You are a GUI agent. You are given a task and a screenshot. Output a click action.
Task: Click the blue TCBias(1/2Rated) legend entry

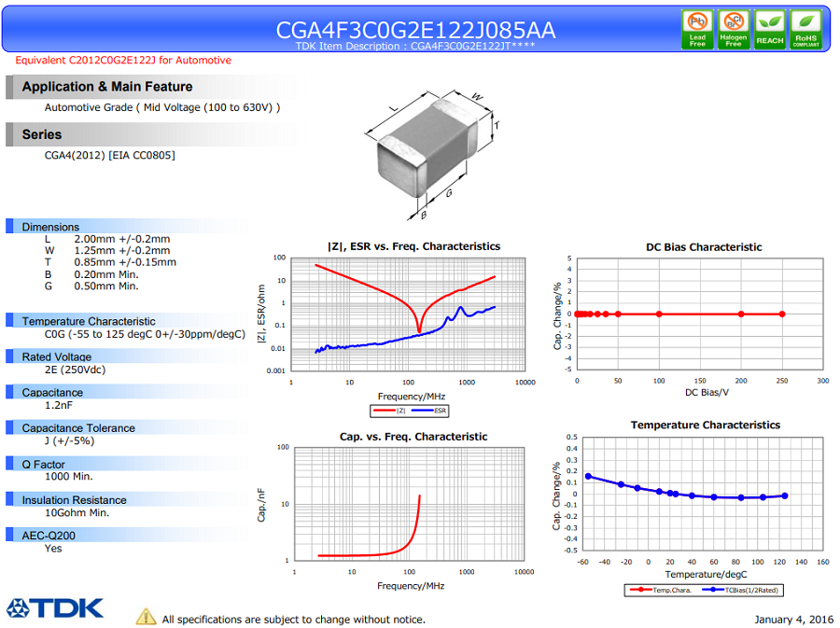pos(740,590)
